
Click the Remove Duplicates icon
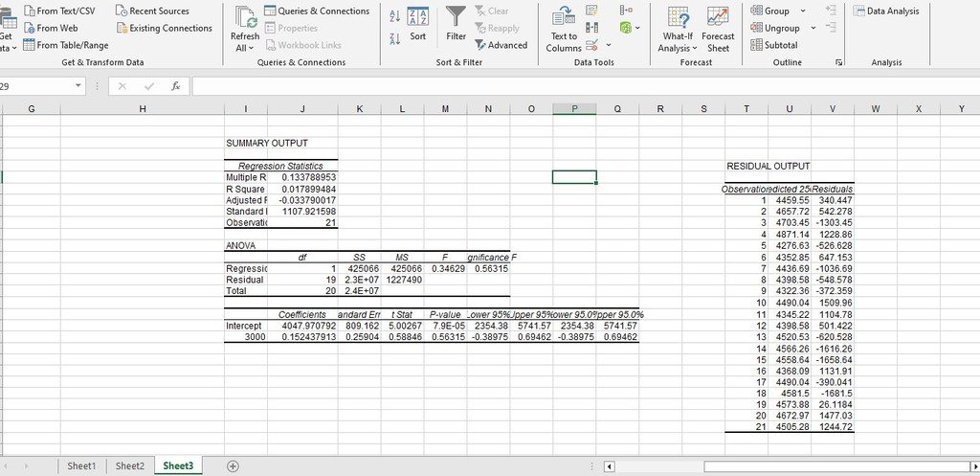[x=593, y=28]
